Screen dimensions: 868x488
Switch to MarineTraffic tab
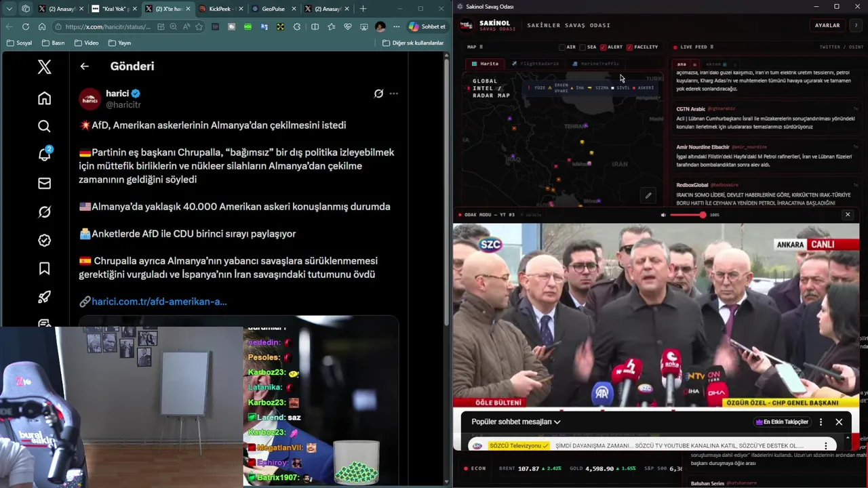tap(596, 64)
